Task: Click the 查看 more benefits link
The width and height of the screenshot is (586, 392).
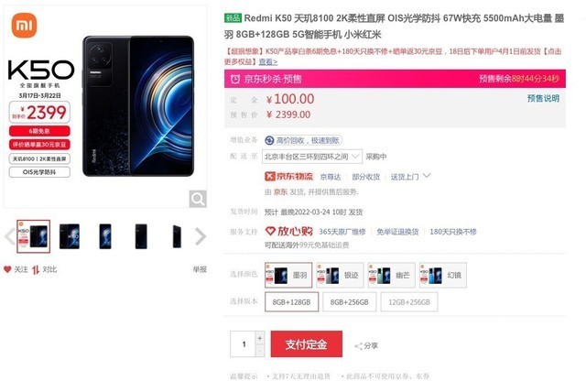Action: click(x=268, y=61)
